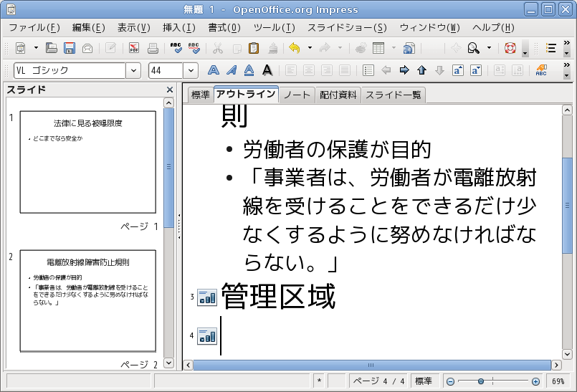Select the アウトライン tab
Viewport: 577px width, 392px height.
coord(246,94)
